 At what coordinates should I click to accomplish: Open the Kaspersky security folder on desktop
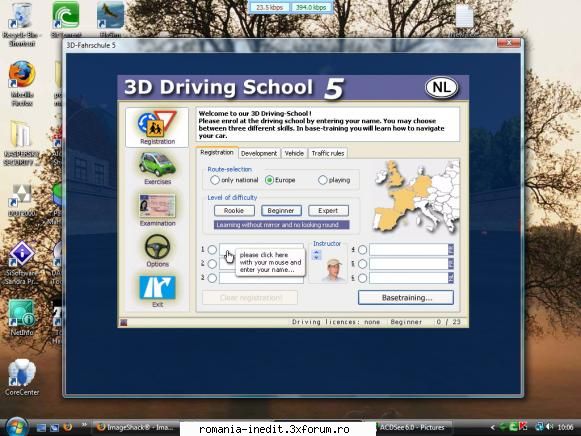click(21, 144)
